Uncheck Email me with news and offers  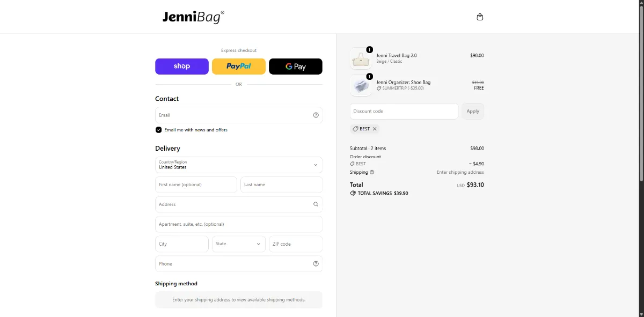(158, 130)
